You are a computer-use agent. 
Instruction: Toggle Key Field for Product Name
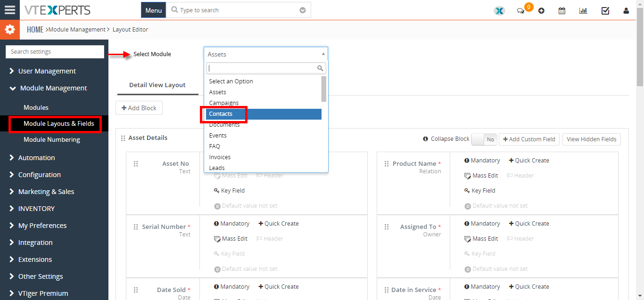click(480, 191)
